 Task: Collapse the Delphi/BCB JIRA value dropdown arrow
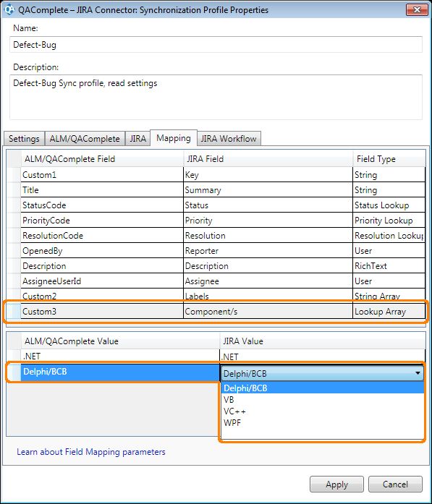click(x=418, y=373)
